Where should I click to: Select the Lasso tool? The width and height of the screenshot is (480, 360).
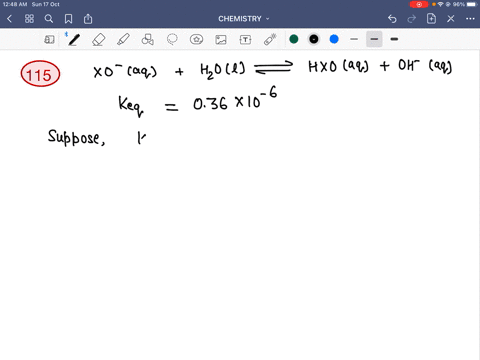(172, 40)
